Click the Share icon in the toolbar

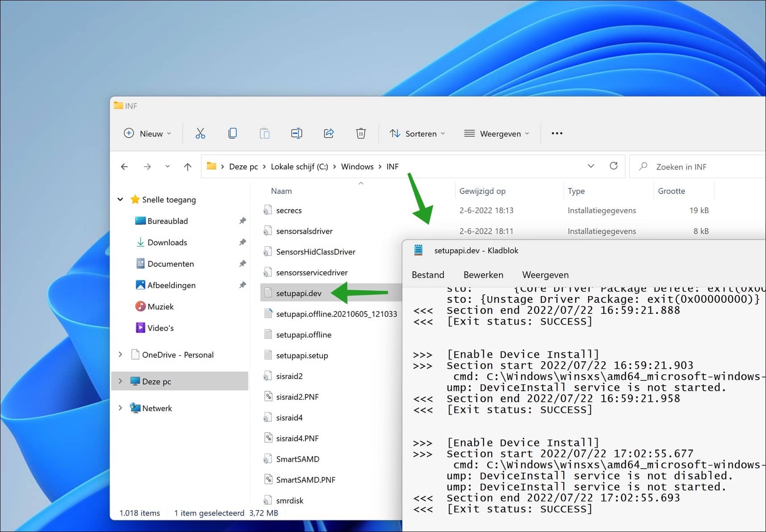(329, 133)
